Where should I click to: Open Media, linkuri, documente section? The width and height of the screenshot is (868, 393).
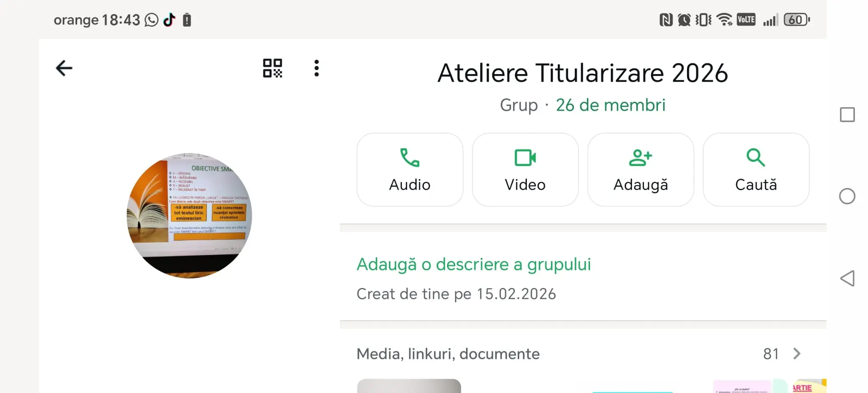[x=583, y=354]
